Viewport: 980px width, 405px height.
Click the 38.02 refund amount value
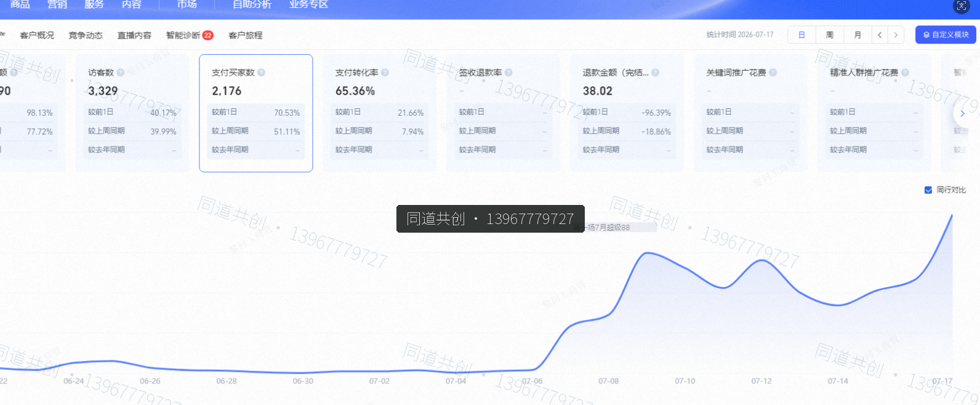tap(598, 91)
